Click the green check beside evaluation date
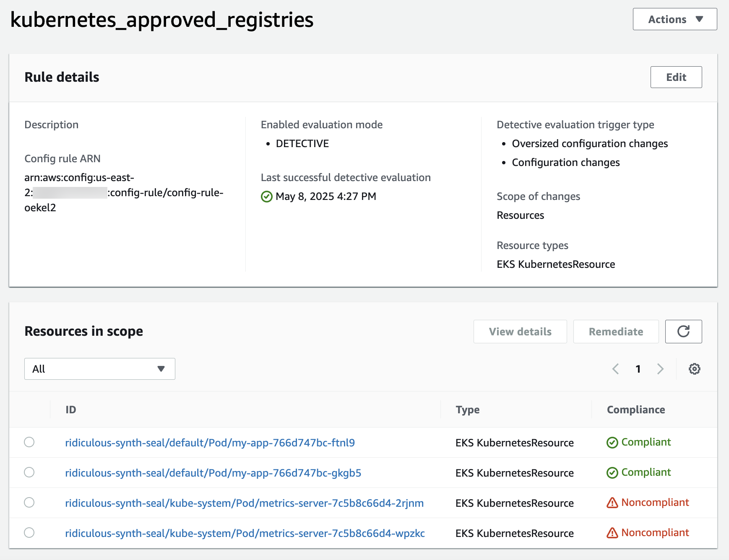 point(267,197)
